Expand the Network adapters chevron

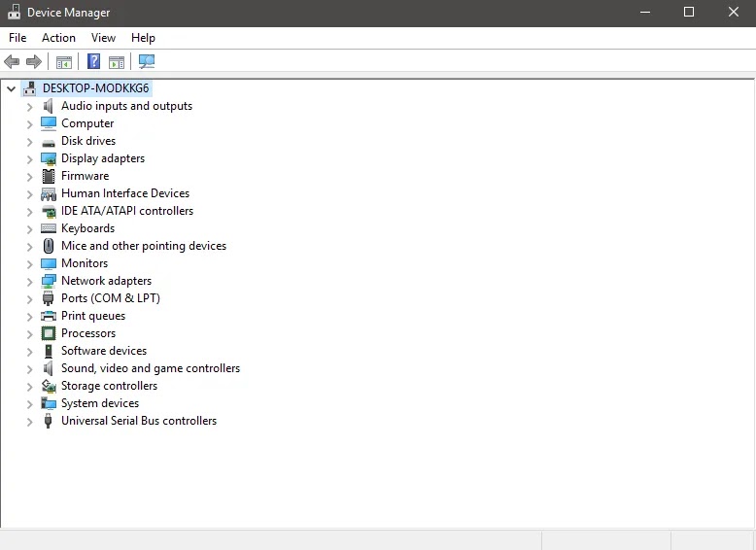click(x=29, y=282)
